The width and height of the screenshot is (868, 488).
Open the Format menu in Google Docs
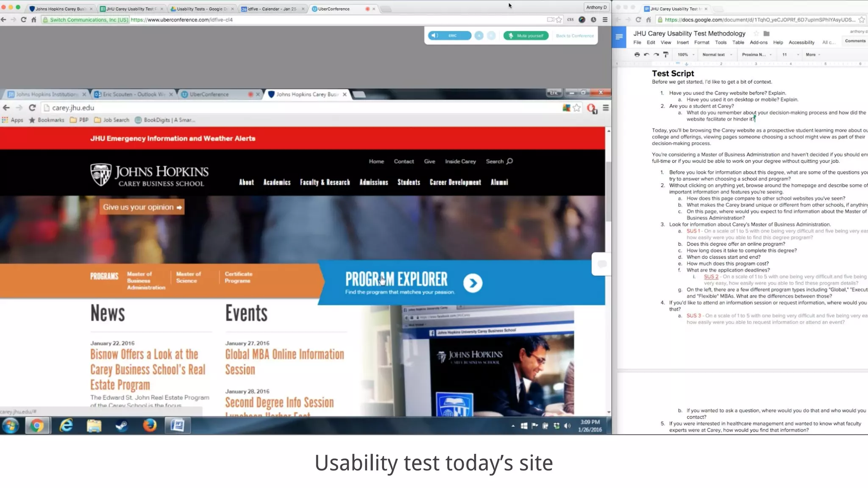click(x=701, y=42)
